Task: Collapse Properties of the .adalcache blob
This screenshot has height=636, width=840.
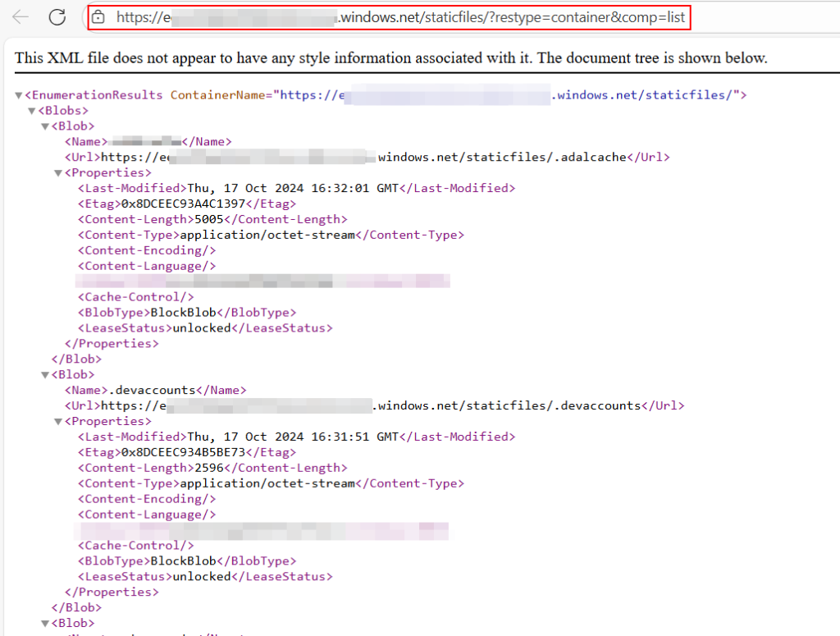Action: click(x=58, y=173)
